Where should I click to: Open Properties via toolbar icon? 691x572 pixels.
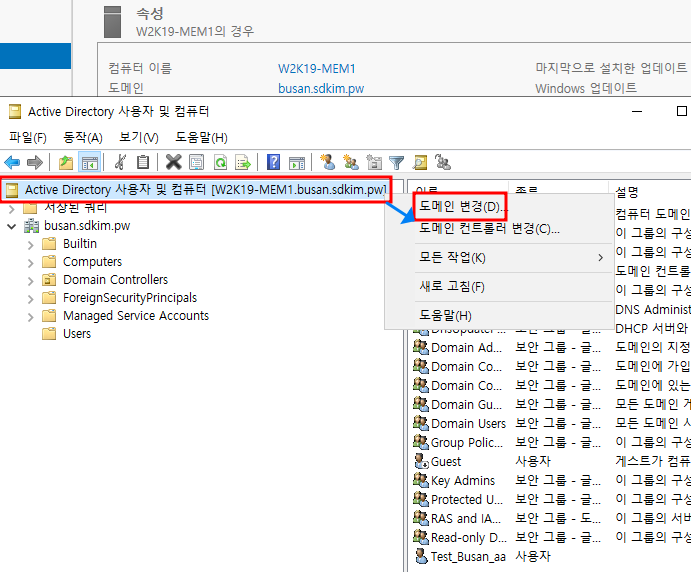point(197,163)
